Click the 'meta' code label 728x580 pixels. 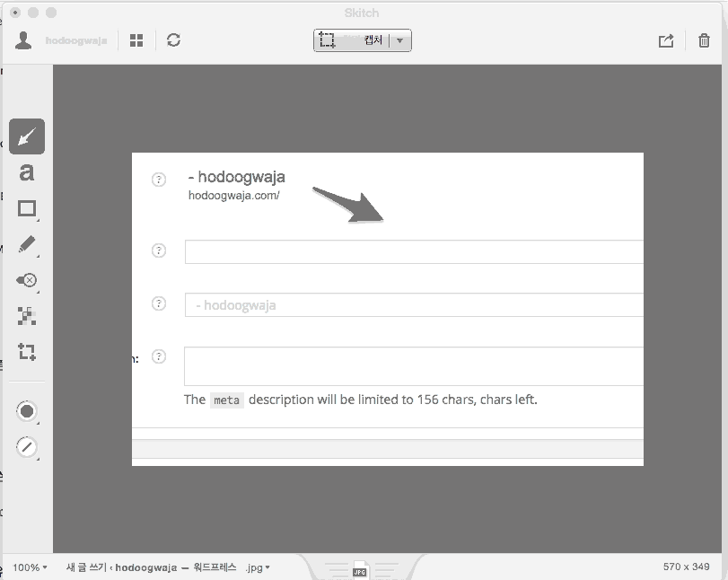[226, 400]
